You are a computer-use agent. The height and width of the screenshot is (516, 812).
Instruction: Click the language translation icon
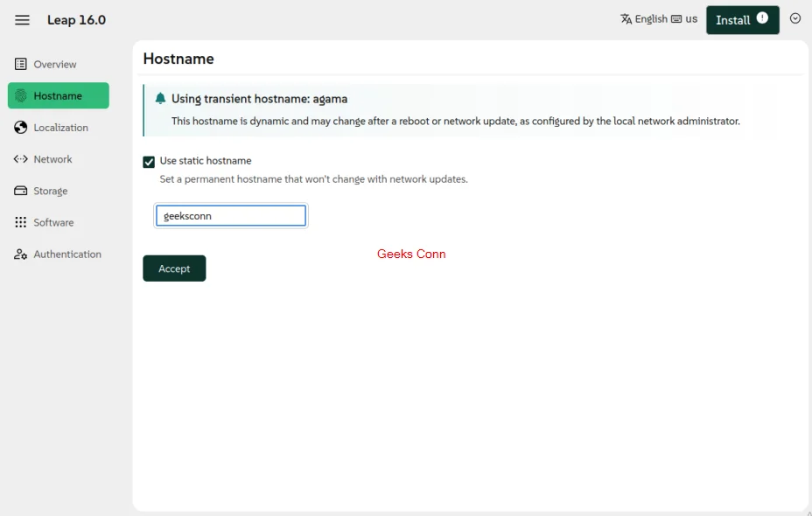(x=626, y=18)
